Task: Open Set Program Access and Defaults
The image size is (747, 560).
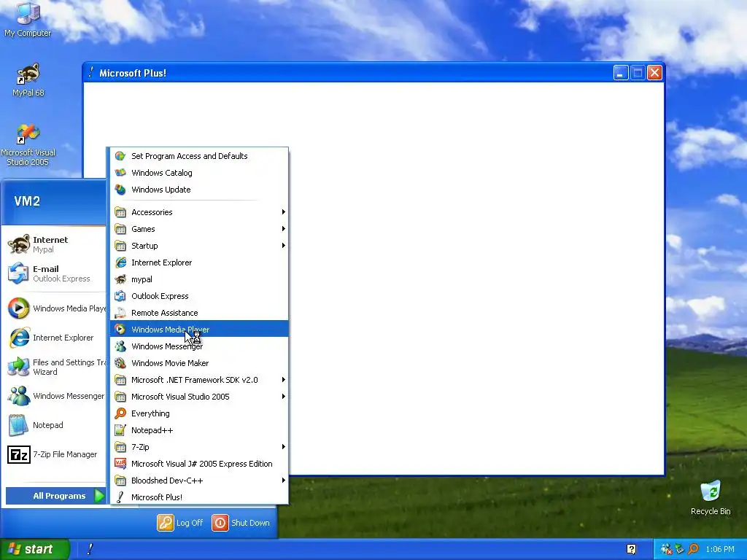Action: [199, 156]
